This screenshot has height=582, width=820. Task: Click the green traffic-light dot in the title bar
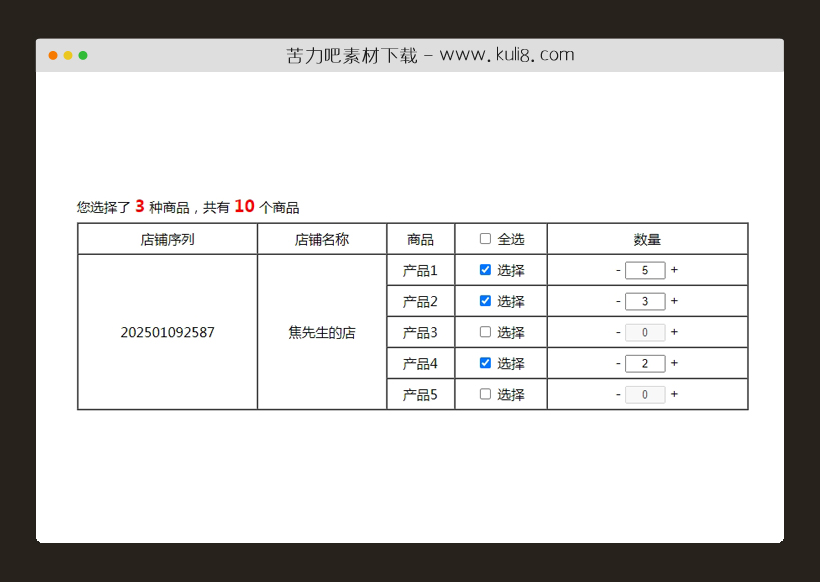(x=82, y=56)
